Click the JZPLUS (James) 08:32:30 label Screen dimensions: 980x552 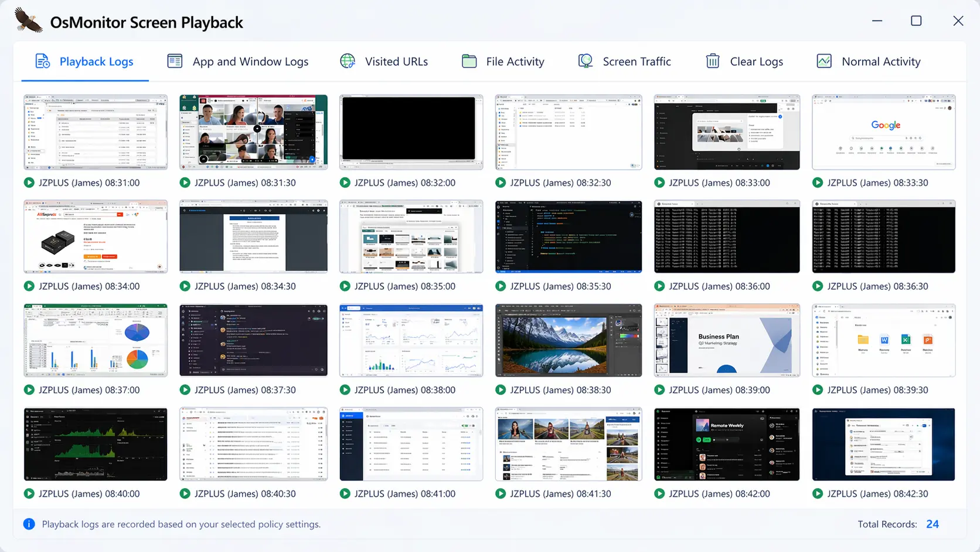[x=560, y=182]
